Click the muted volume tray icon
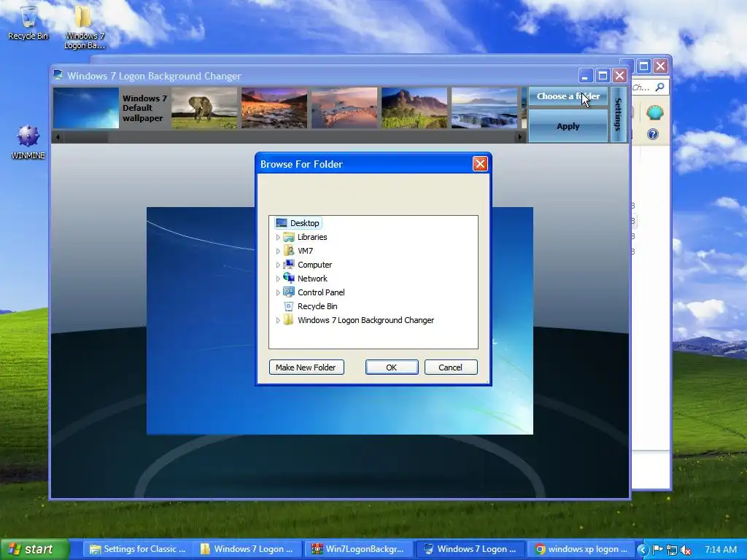The height and width of the screenshot is (560, 747). [686, 550]
